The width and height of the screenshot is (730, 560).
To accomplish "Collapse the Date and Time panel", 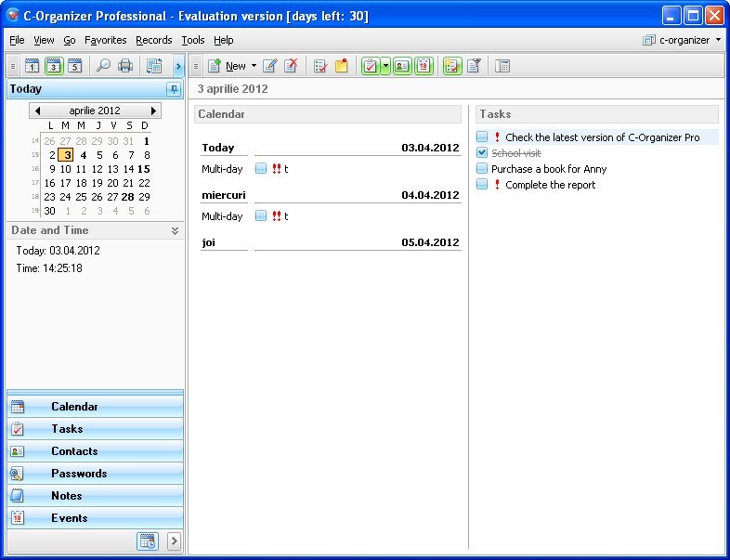I will pos(175,230).
